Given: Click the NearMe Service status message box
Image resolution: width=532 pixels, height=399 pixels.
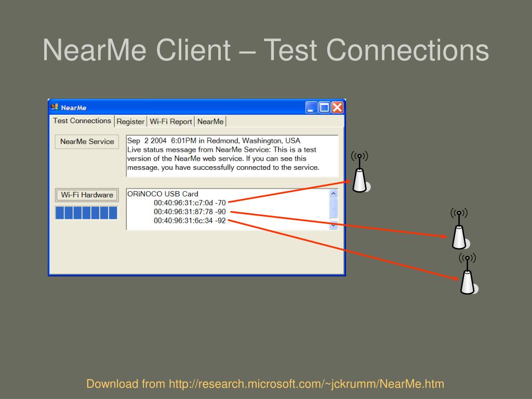Looking at the screenshot, I should coord(232,156).
